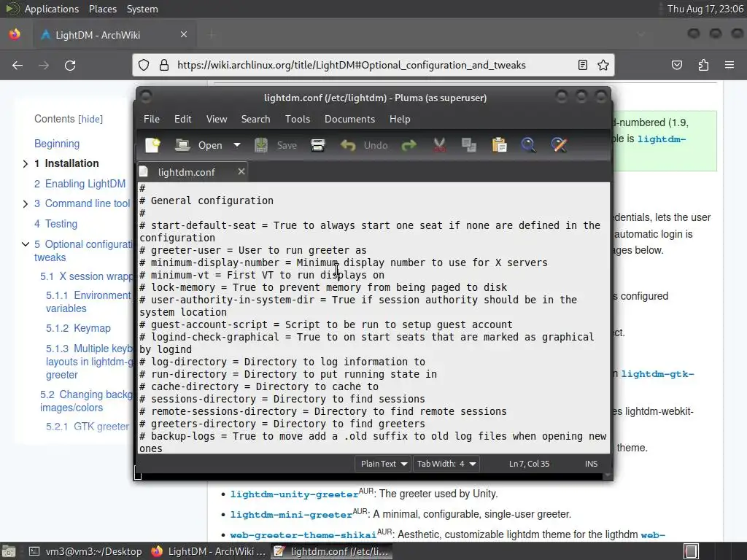Click the show desktop icon in bottom panel
The height and width of the screenshot is (560, 747).
(9, 551)
